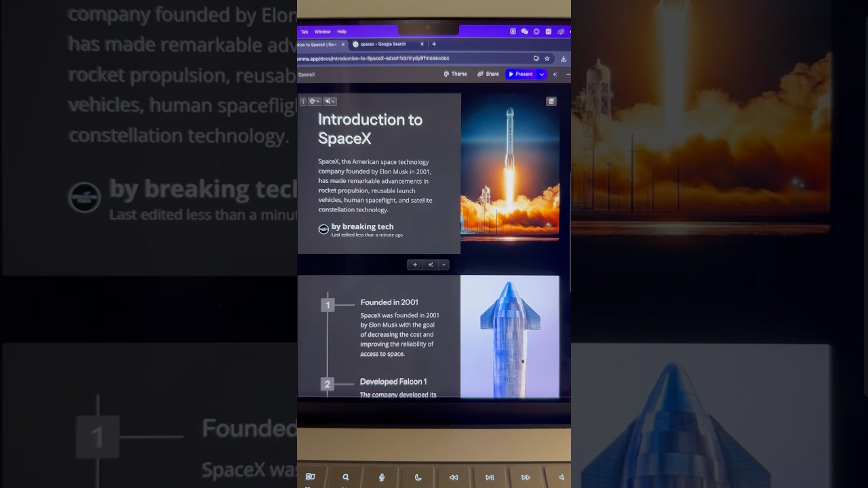Open the card style palette dropdown
The height and width of the screenshot is (488, 868).
pos(315,102)
